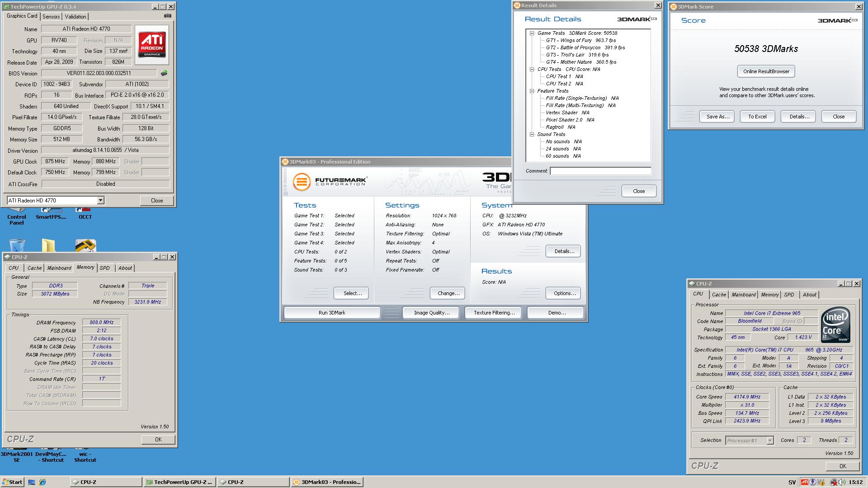Open the yellow scanner-tool desktop icon
Screen dimensions: 868x488
85,245
